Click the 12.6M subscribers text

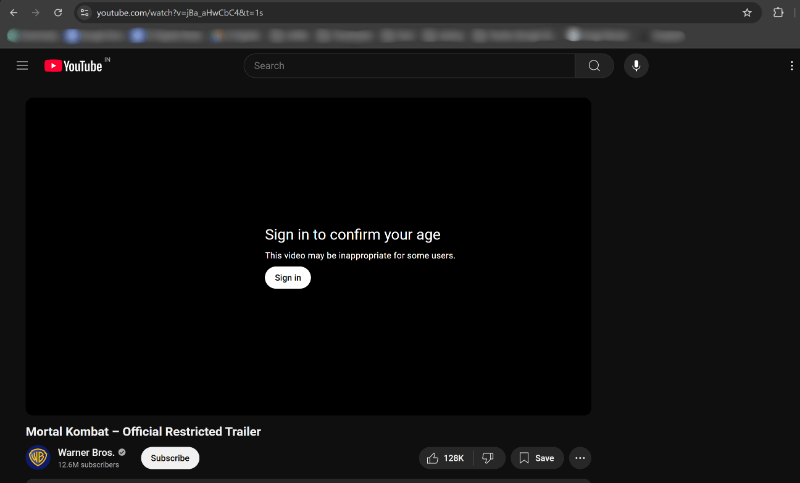(88, 465)
